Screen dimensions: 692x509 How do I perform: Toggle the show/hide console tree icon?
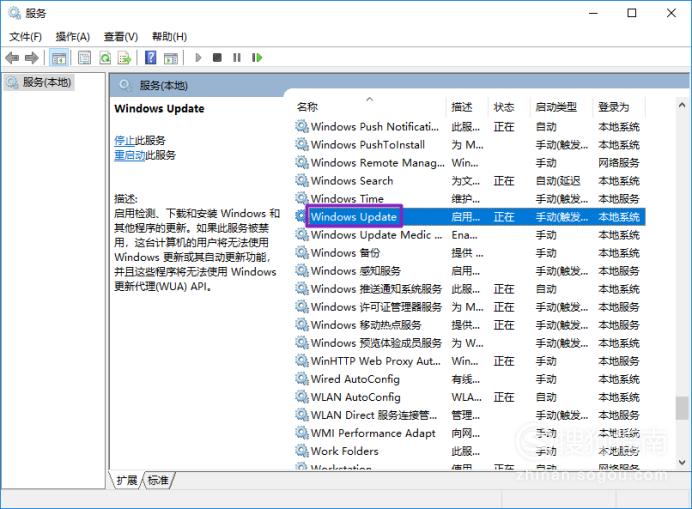click(x=58, y=58)
